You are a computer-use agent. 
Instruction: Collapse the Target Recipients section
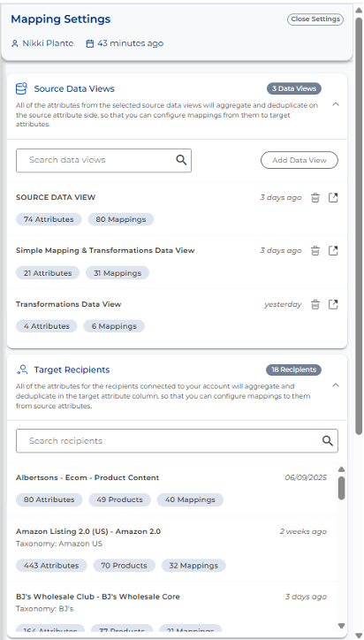336,385
